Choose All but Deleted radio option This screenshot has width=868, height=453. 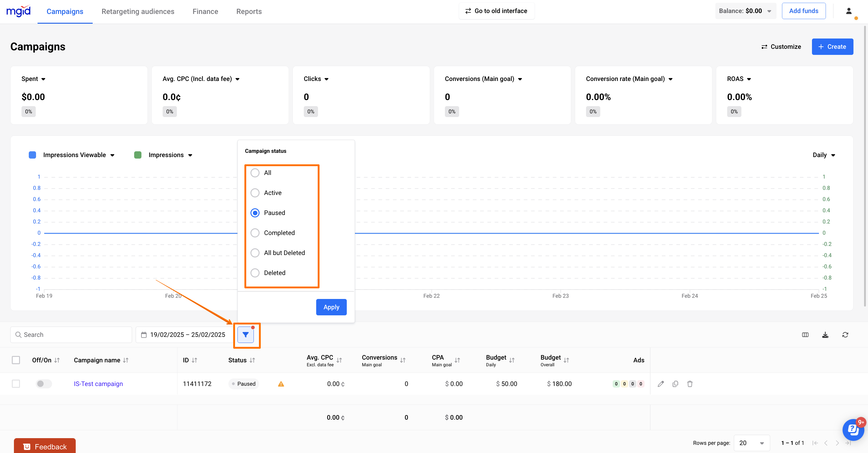tap(255, 253)
